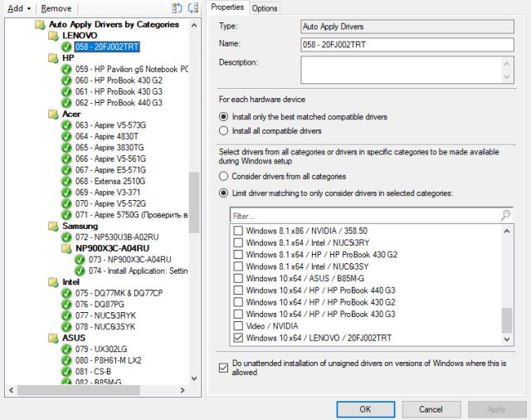The image size is (531, 420).
Task: Click green check icon of 073 - NP900X3C-A04RU
Action: 80,260
